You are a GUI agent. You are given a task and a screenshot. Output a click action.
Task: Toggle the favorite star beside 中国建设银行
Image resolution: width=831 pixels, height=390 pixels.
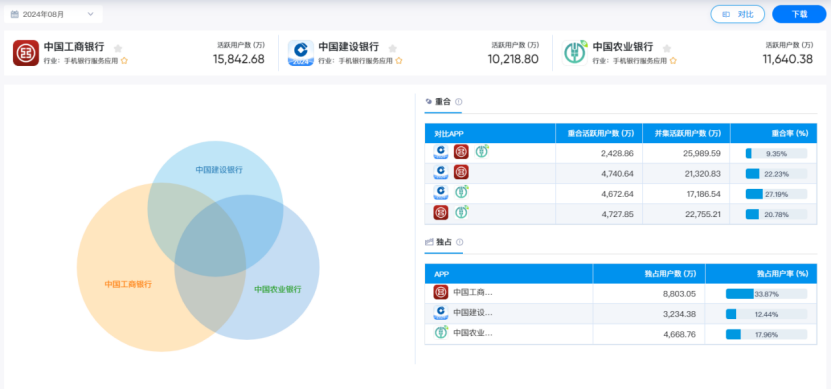[x=393, y=48]
